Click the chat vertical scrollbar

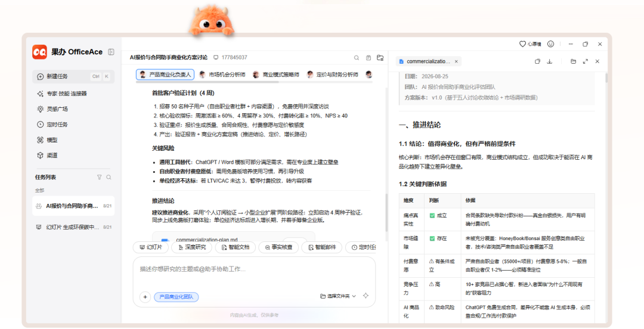[386, 213]
